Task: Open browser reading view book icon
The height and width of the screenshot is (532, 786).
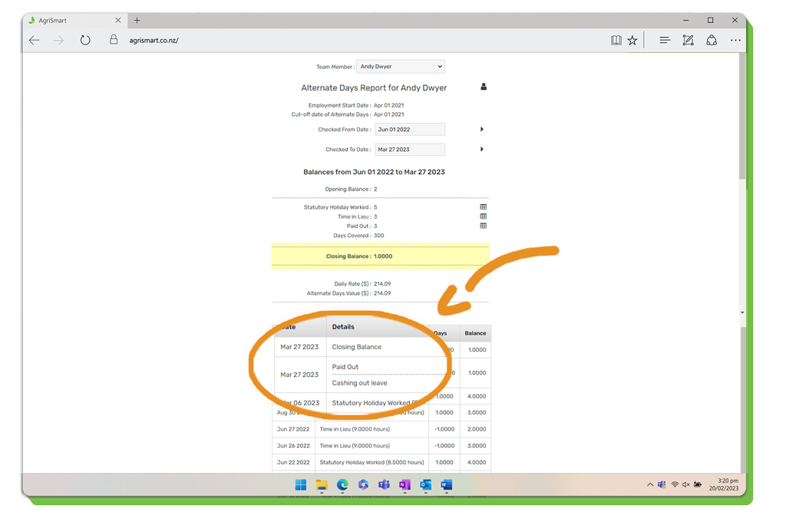Action: click(616, 41)
